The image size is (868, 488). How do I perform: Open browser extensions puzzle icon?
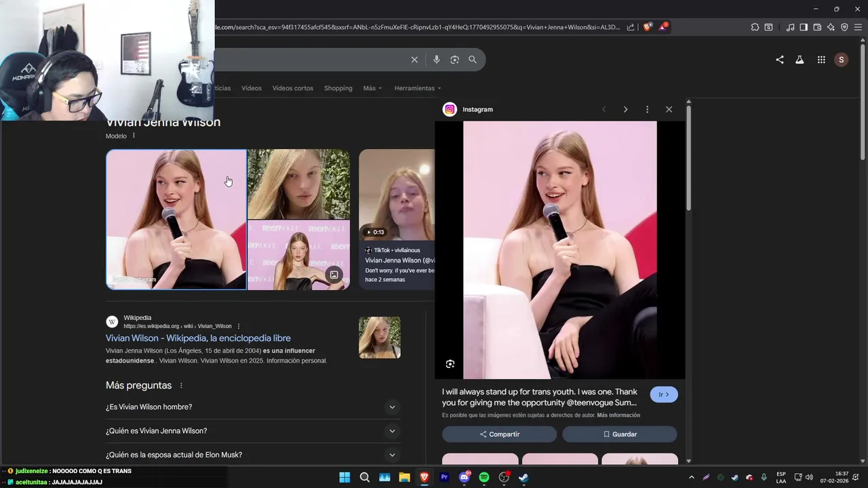755,27
